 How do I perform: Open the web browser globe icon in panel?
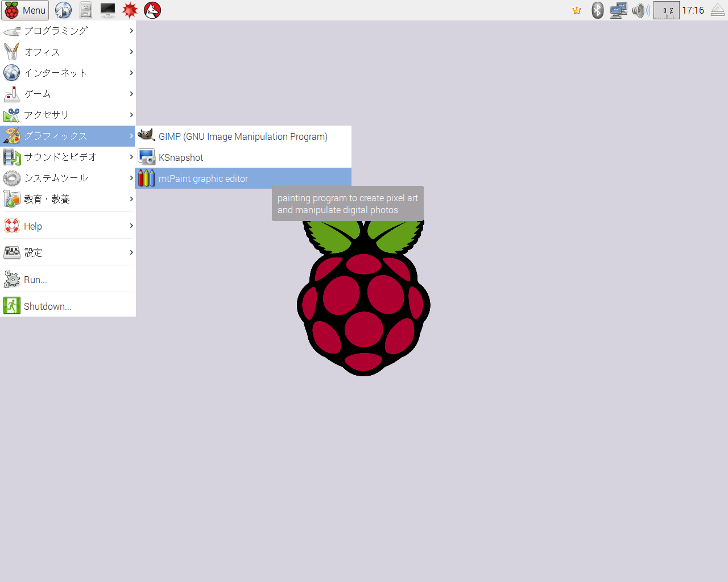coord(63,10)
